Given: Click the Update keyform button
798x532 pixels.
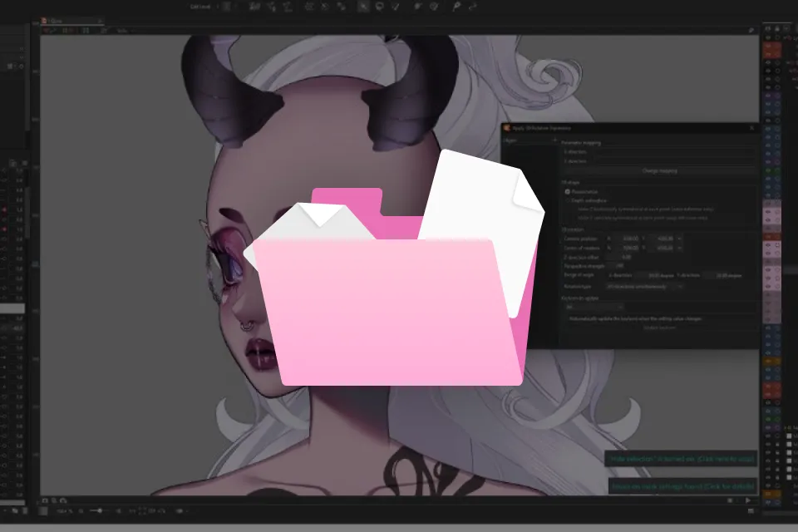Looking at the screenshot, I should click(659, 328).
